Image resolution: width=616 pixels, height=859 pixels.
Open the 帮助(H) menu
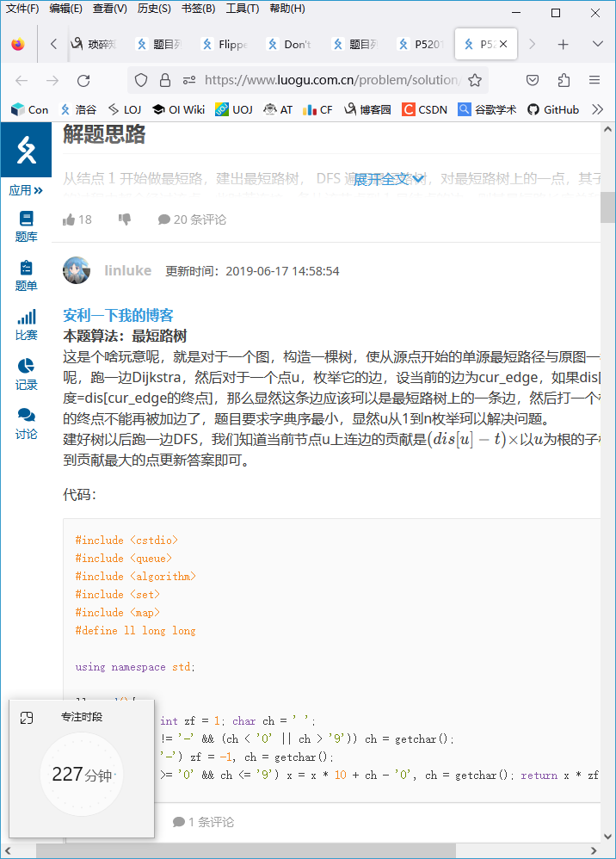[x=286, y=9]
